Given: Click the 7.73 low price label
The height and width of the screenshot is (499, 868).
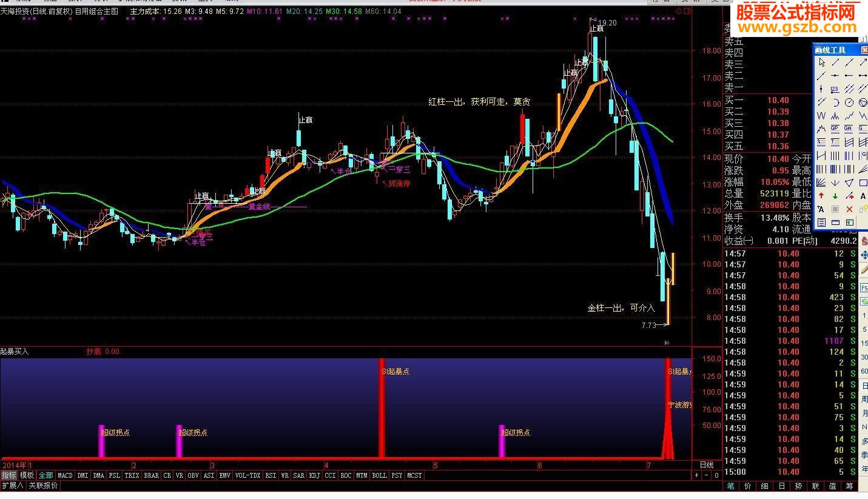Looking at the screenshot, I should [649, 326].
